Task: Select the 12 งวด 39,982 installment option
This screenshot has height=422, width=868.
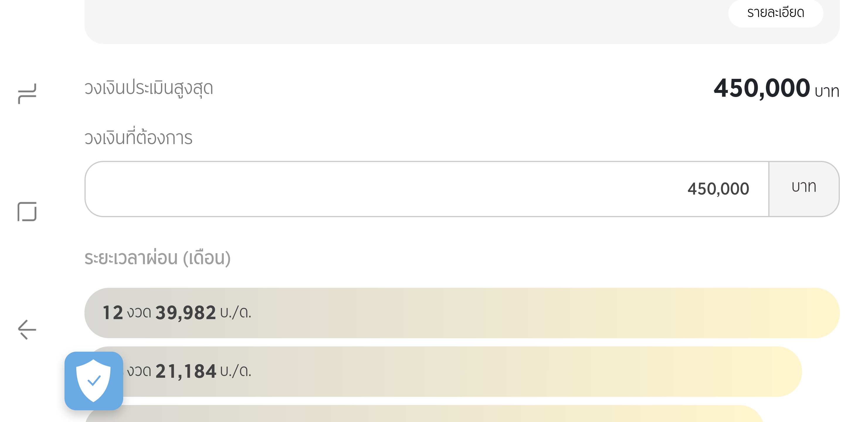Action: [x=462, y=312]
